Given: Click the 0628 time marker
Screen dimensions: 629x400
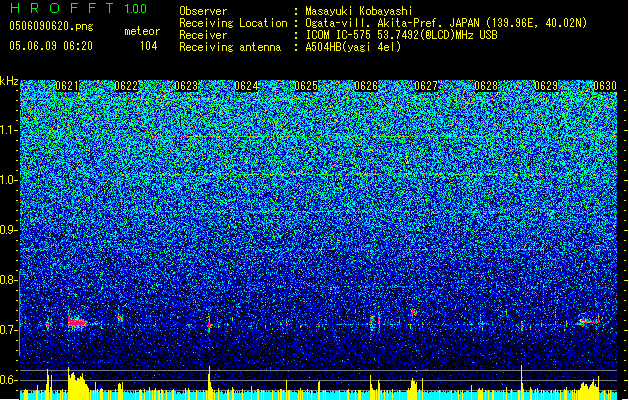Looking at the screenshot, I should pos(486,86).
